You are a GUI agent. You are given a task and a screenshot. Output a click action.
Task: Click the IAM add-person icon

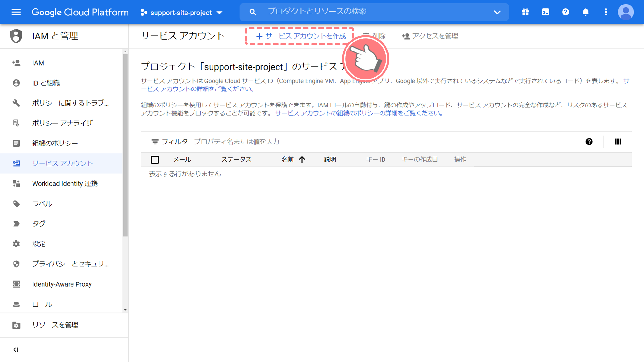click(16, 63)
